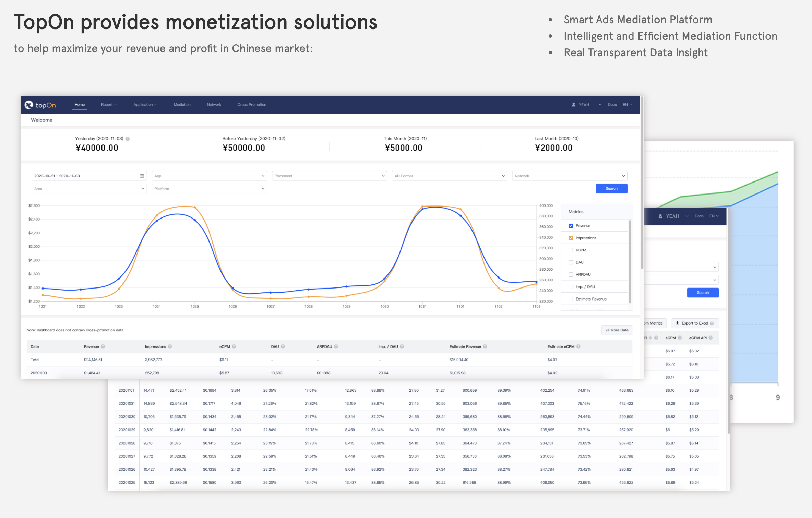Open the App filter dropdown
The height and width of the screenshot is (518, 812).
click(x=209, y=176)
